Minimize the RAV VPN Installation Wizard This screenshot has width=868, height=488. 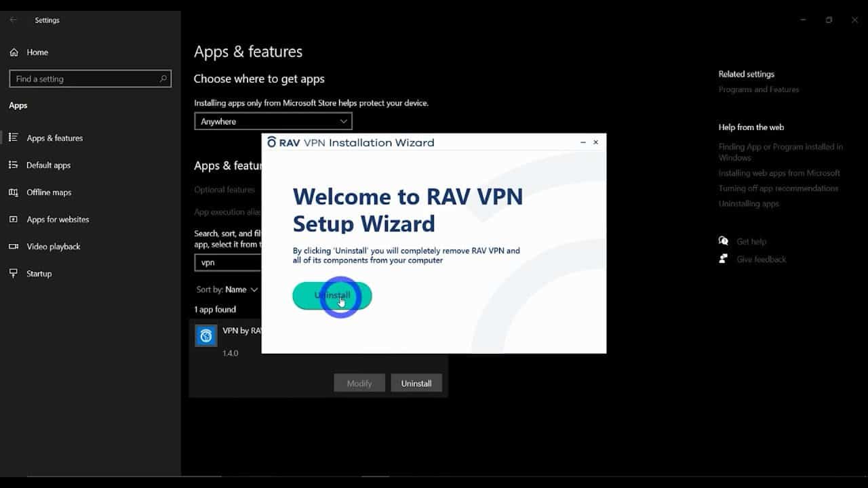click(583, 142)
